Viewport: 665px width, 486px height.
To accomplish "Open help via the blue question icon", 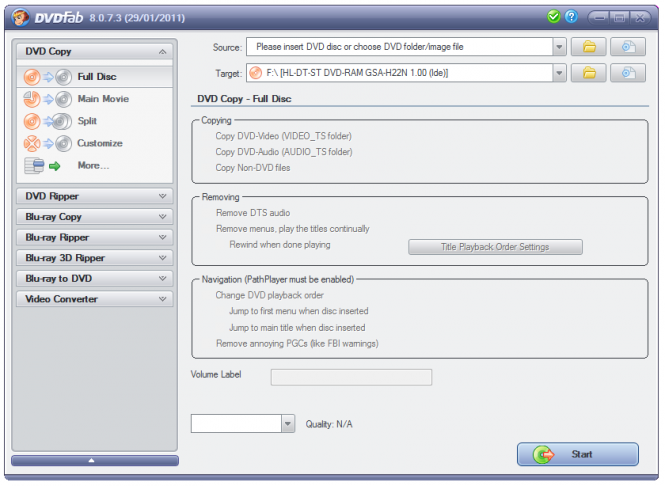I will 571,17.
